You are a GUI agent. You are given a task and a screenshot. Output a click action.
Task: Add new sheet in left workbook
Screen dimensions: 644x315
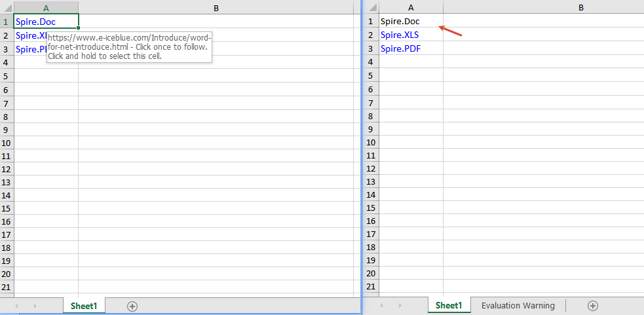[x=132, y=306]
